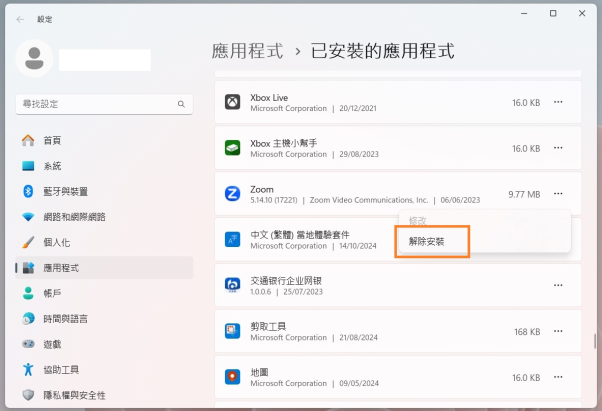
Task: Click the 交通银行企业网银 app icon
Action: coord(232,285)
